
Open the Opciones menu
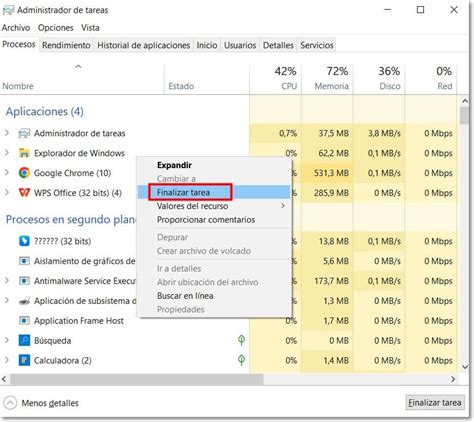point(55,28)
